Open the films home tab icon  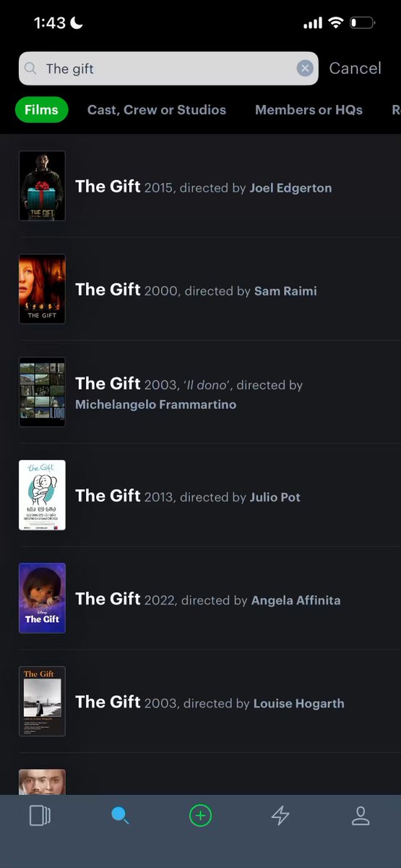coord(40,816)
